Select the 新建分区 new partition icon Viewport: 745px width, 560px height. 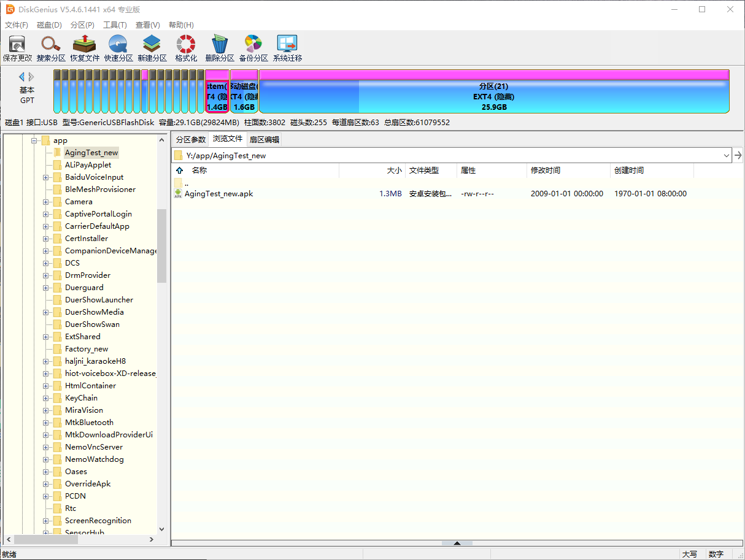[152, 48]
